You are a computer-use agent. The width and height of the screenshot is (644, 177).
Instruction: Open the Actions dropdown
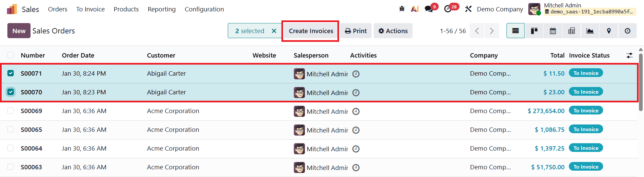[393, 31]
